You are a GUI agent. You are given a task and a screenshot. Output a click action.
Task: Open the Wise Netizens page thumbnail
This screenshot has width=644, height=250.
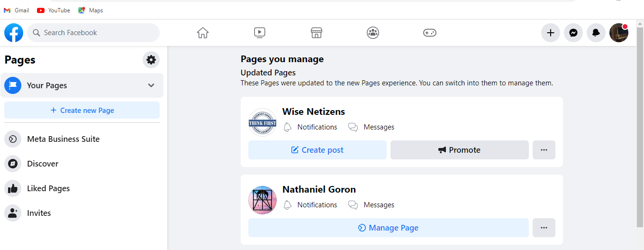pos(263,122)
